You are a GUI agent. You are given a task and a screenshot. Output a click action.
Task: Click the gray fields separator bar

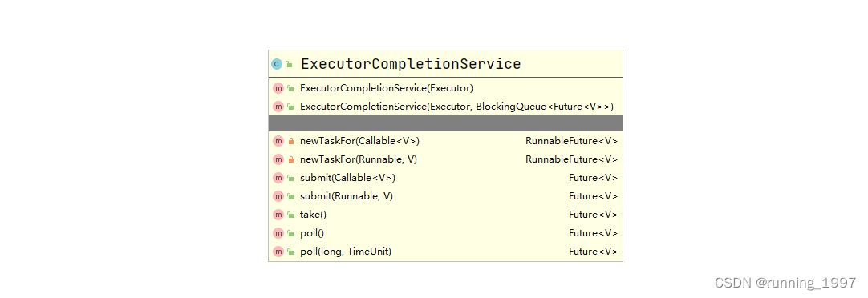(445, 123)
